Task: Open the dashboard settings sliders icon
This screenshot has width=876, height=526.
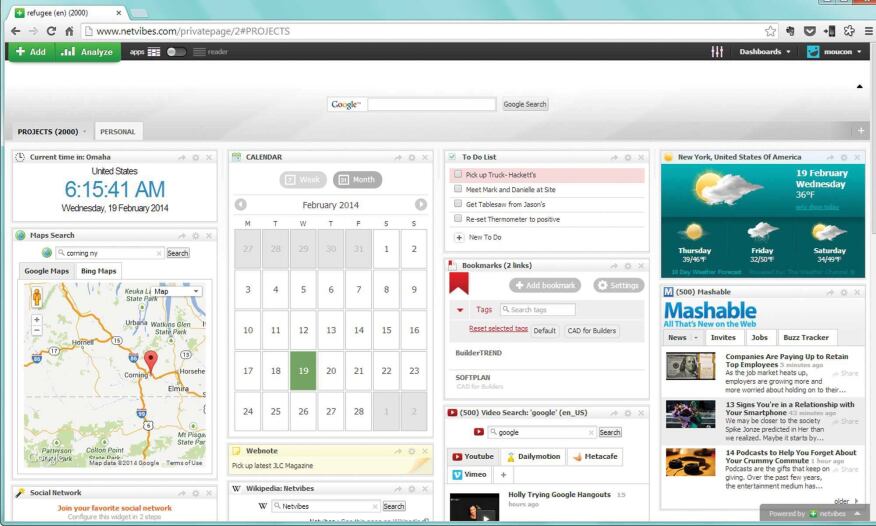Action: (717, 52)
